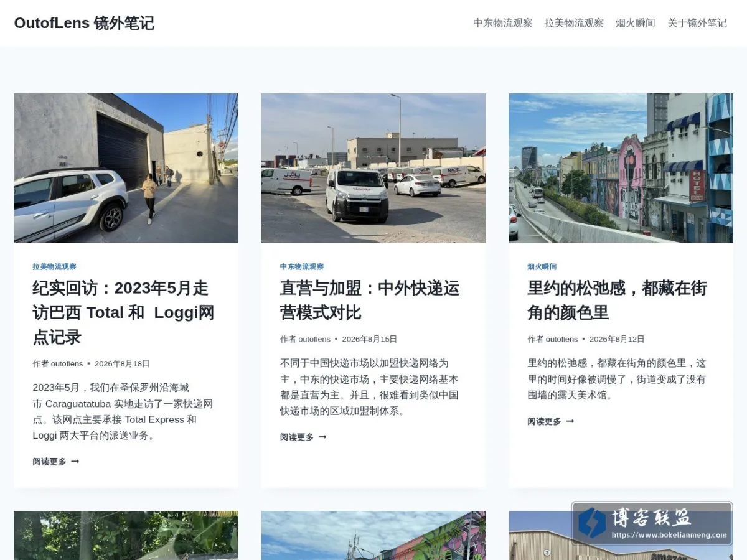
Task: Open post title 里约的松弛感，都藏在街角的颜色里
Action: 617,300
